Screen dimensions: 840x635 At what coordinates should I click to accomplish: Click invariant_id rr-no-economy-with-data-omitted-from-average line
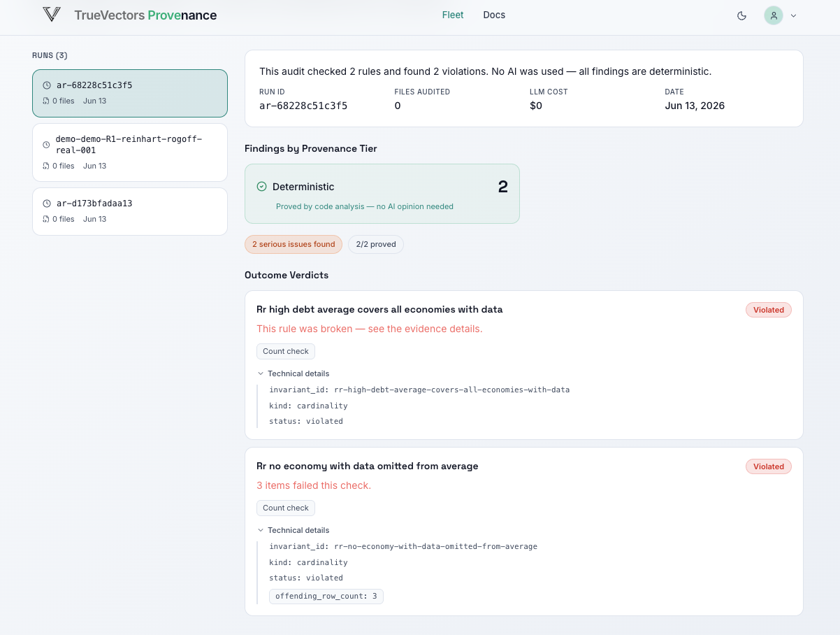(403, 546)
